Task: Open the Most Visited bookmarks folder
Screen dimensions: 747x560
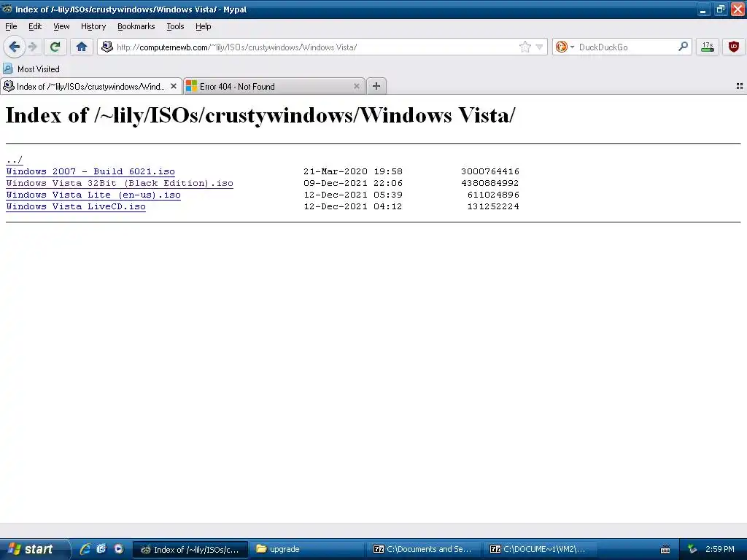Action: [31, 69]
